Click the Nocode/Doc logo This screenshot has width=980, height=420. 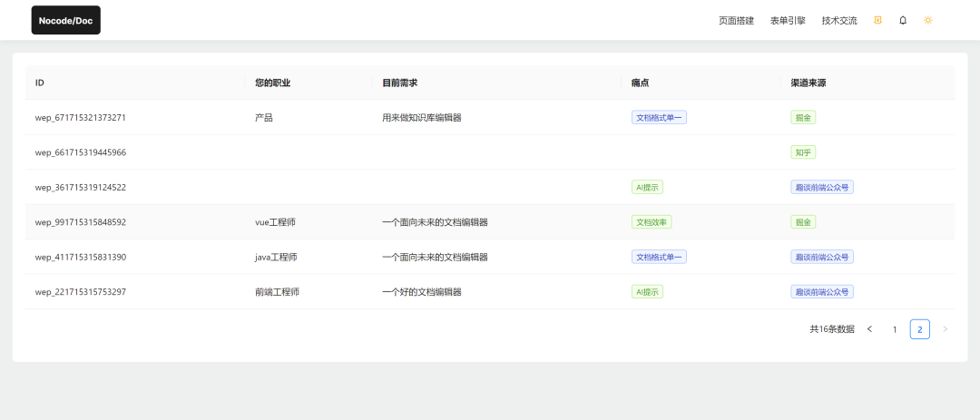pos(65,20)
